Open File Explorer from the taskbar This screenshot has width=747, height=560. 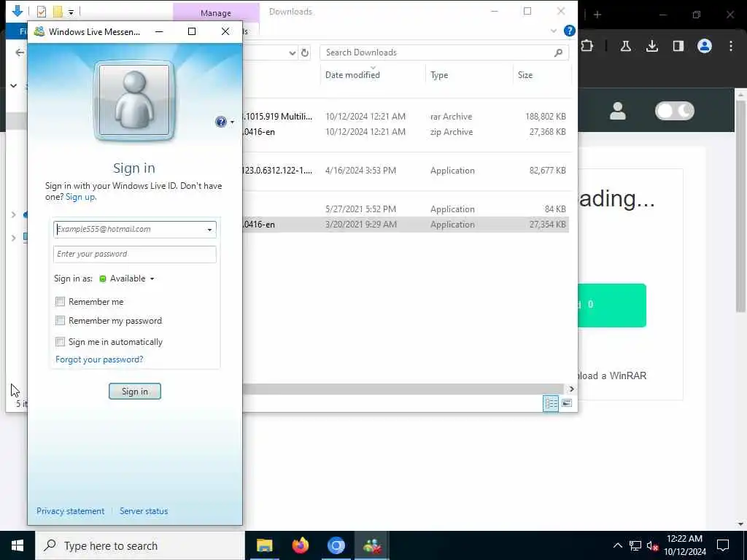click(x=264, y=545)
